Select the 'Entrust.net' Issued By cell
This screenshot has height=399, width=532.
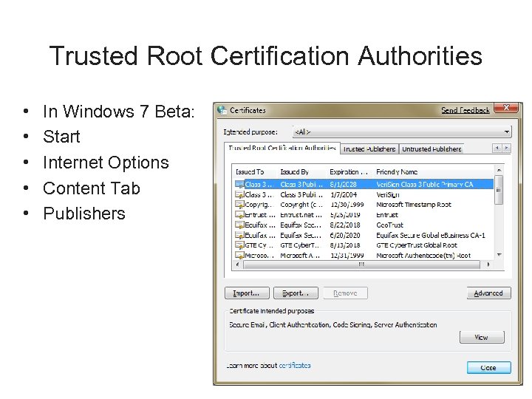point(301,215)
